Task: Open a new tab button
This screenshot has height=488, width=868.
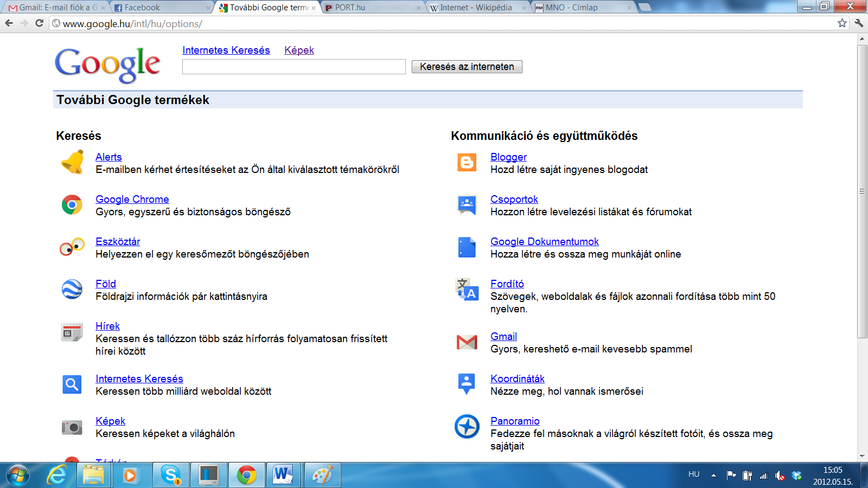Action: [x=645, y=7]
